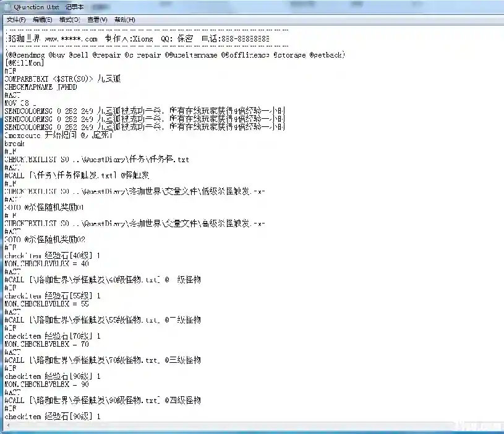The width and height of the screenshot is (504, 434).
Task: Click the Notepad icon in title bar
Action: pos(7,7)
